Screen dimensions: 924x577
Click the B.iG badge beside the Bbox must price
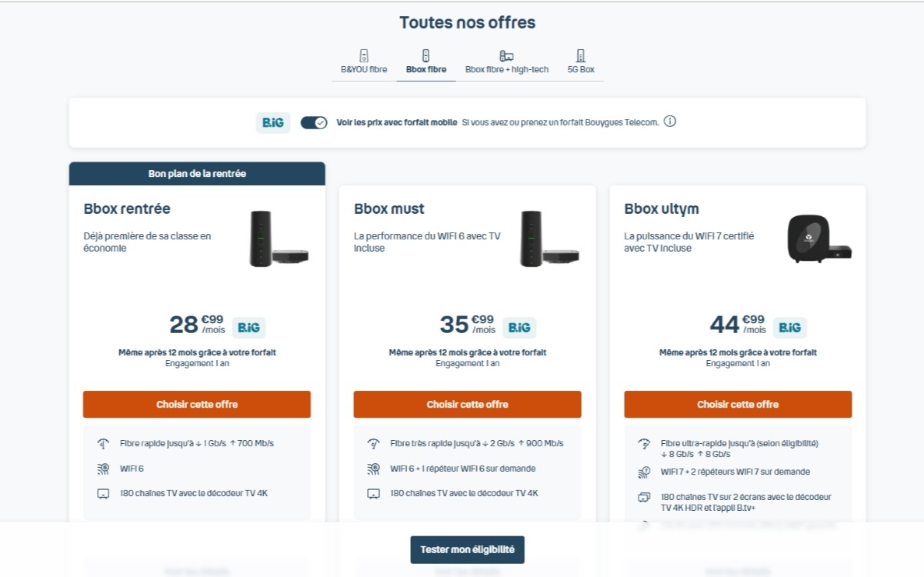[519, 327]
